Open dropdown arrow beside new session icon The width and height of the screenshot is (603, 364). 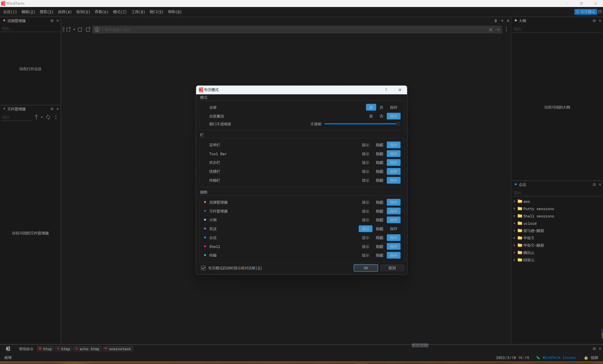[x=74, y=30]
